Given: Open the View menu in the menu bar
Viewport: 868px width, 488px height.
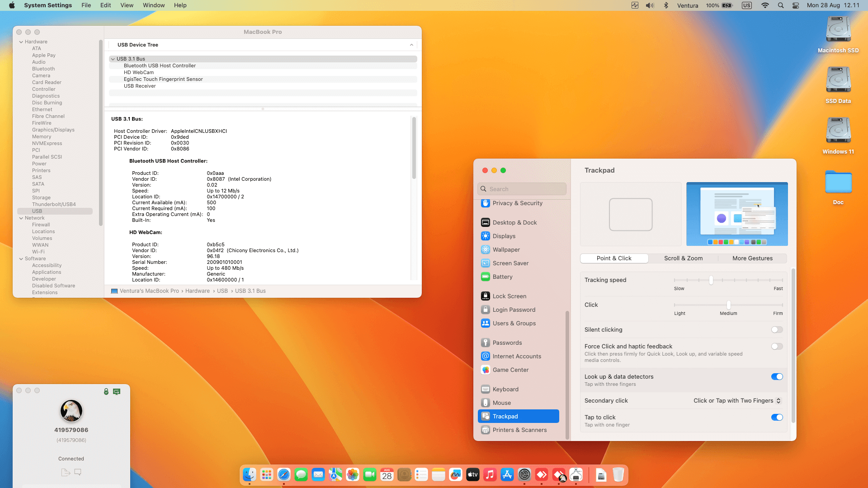Looking at the screenshot, I should pos(127,5).
